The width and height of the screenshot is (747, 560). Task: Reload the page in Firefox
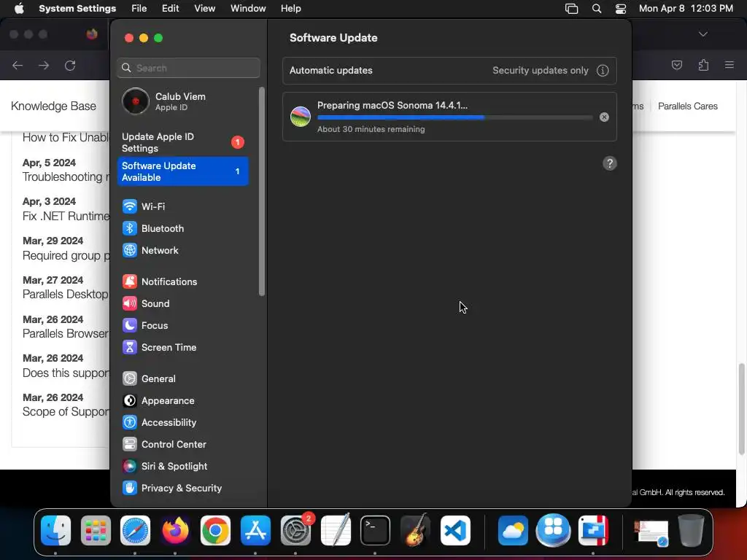pyautogui.click(x=71, y=66)
